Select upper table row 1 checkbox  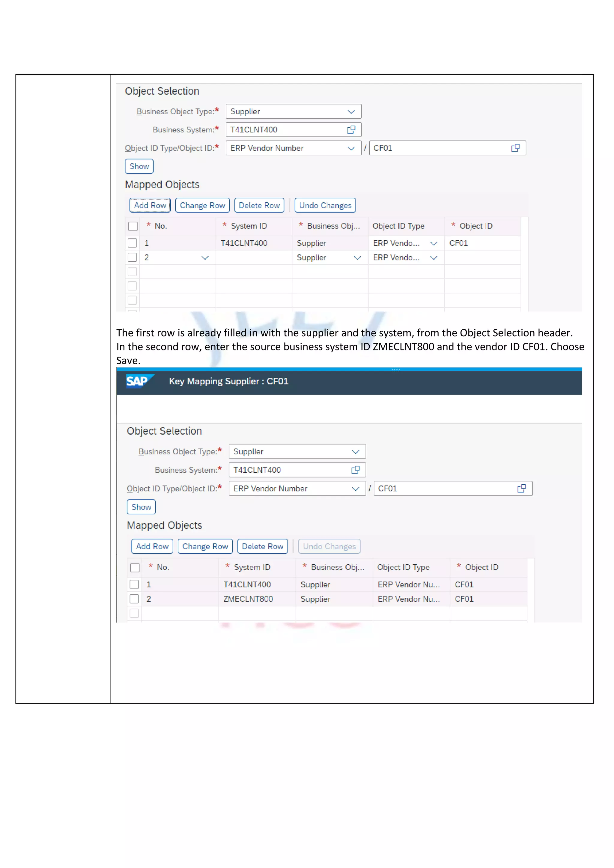tap(132, 243)
